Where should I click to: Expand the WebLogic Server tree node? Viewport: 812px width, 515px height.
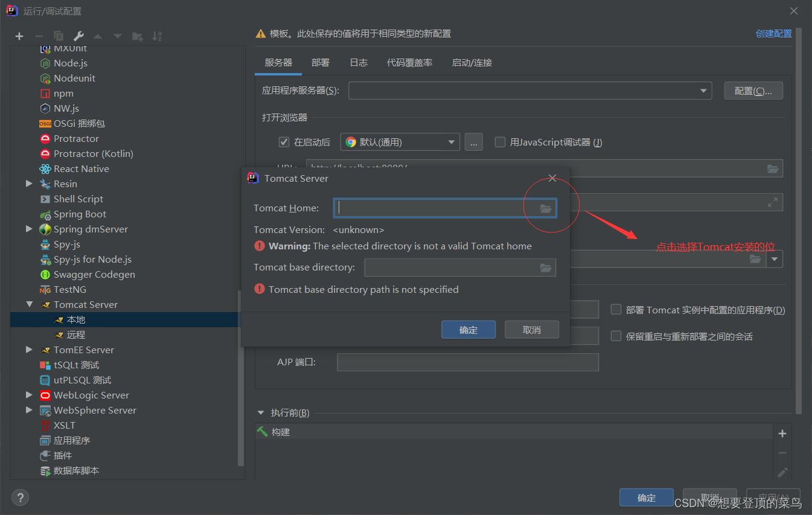[x=29, y=395]
